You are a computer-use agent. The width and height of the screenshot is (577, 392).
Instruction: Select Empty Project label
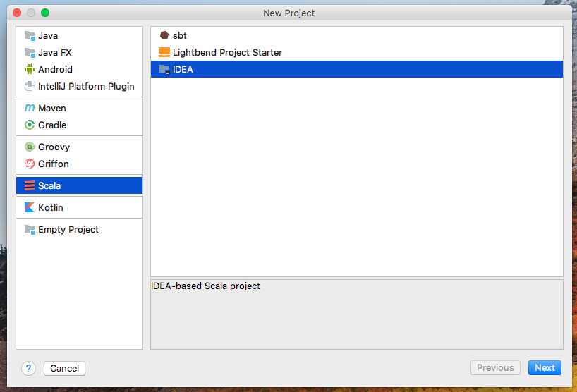tap(68, 229)
